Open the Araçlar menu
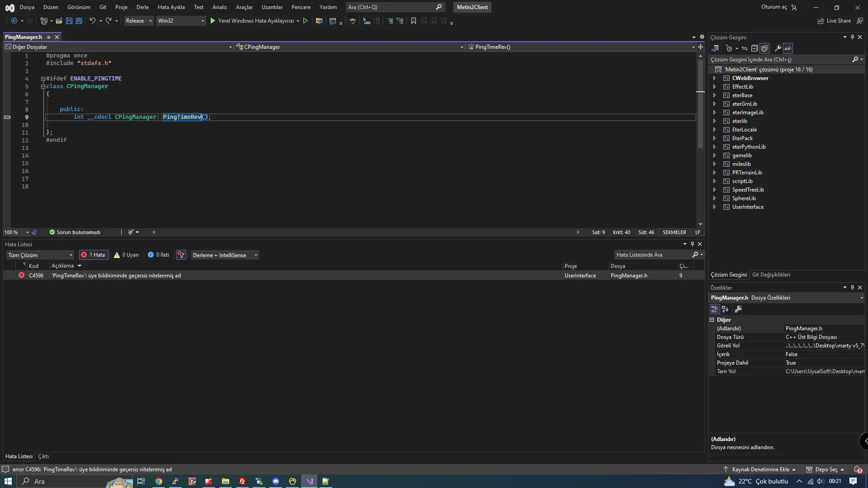 tap(244, 7)
